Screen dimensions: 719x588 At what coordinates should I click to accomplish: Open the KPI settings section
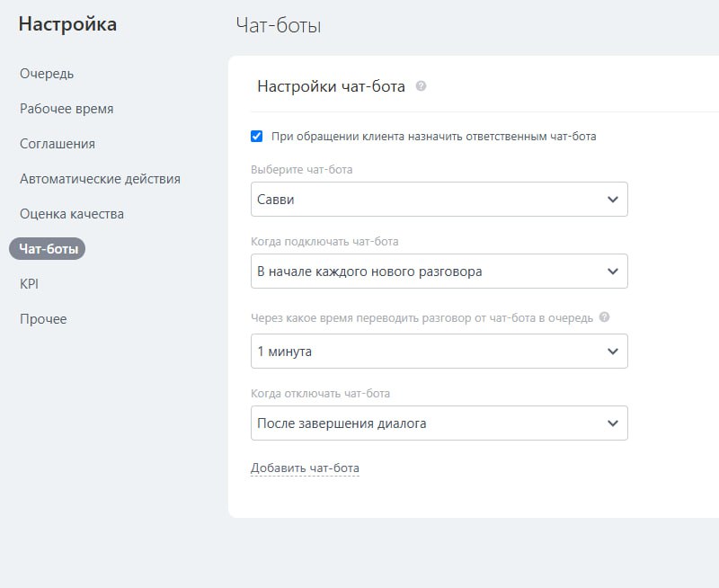coord(30,284)
